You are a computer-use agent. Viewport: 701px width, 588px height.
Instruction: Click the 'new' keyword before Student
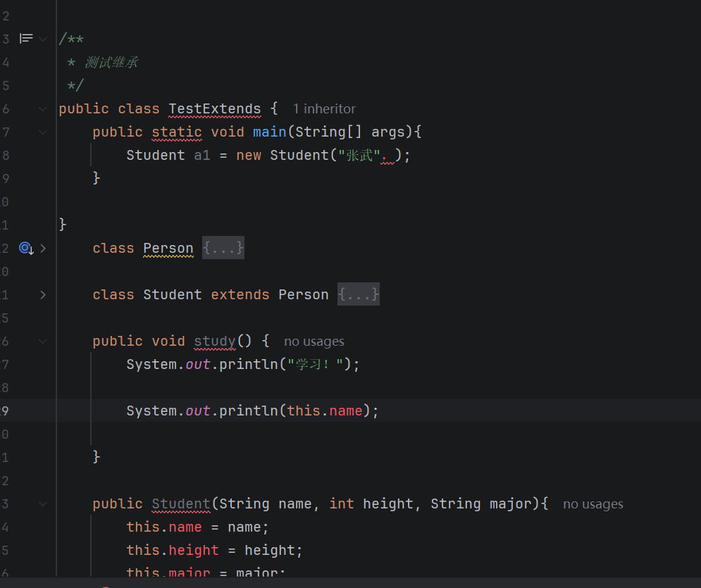(x=249, y=156)
